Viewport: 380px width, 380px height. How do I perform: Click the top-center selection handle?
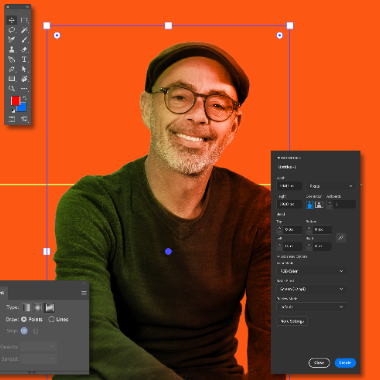pyautogui.click(x=168, y=26)
